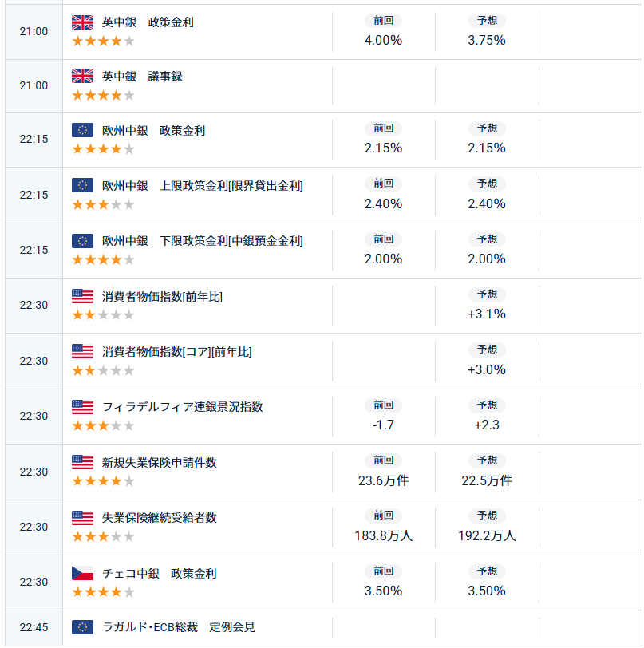Click Czech flag beside チェコ中銀 政策金利
Viewport: 644px width, 648px height.
(82, 574)
